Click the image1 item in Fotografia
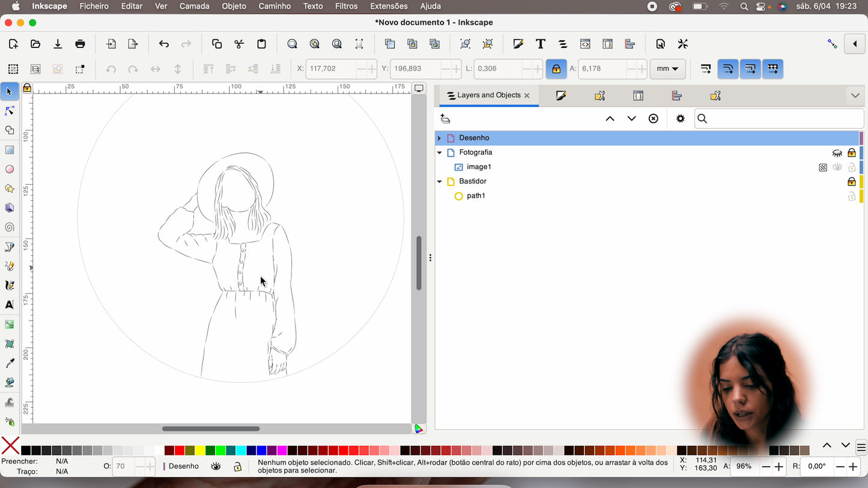This screenshot has height=488, width=868. [x=479, y=167]
